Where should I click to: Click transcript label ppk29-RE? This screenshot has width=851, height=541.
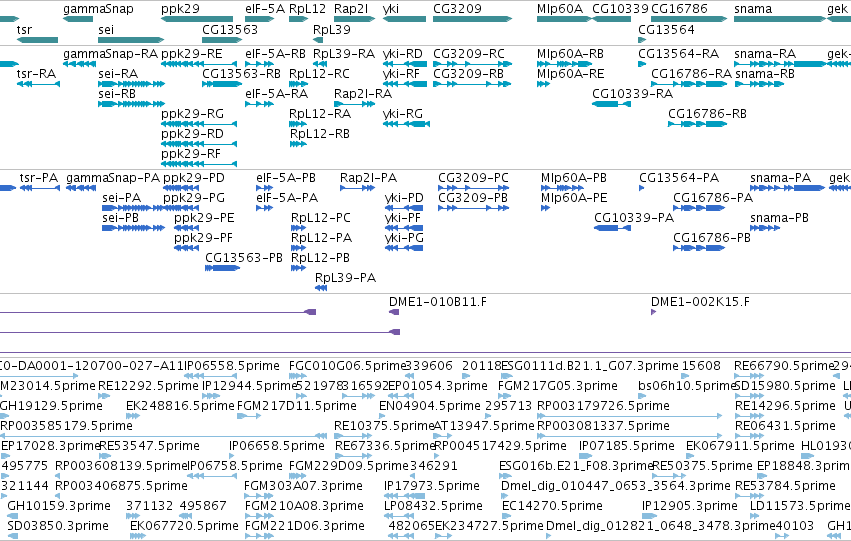pos(192,54)
